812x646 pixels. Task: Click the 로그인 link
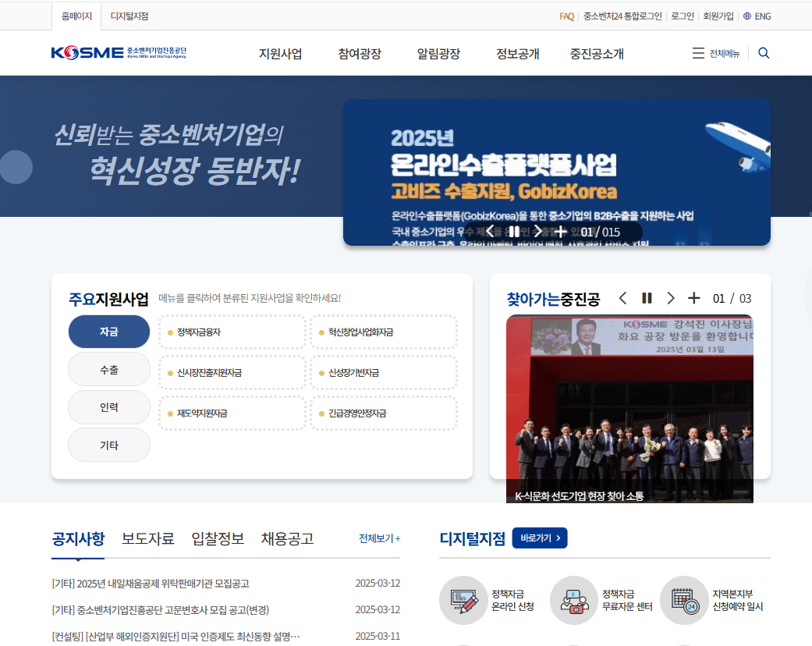tap(683, 16)
